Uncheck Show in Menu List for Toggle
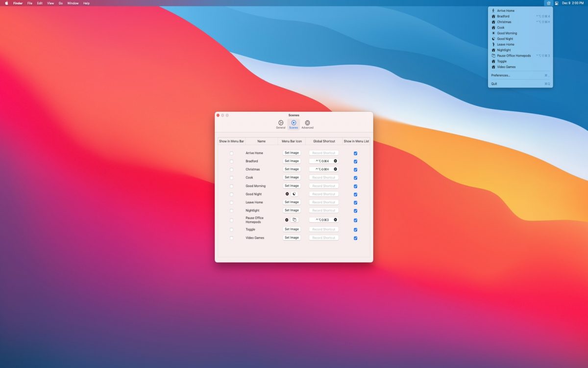 tap(355, 230)
